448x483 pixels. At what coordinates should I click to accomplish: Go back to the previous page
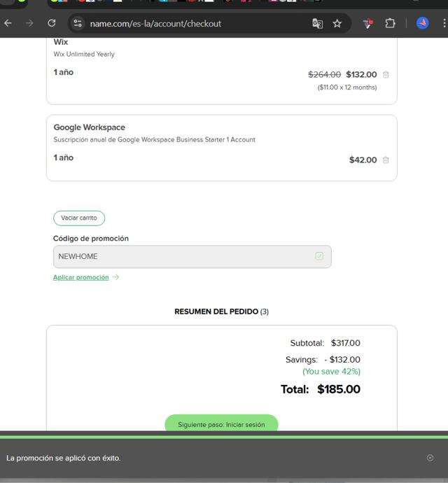(x=8, y=23)
